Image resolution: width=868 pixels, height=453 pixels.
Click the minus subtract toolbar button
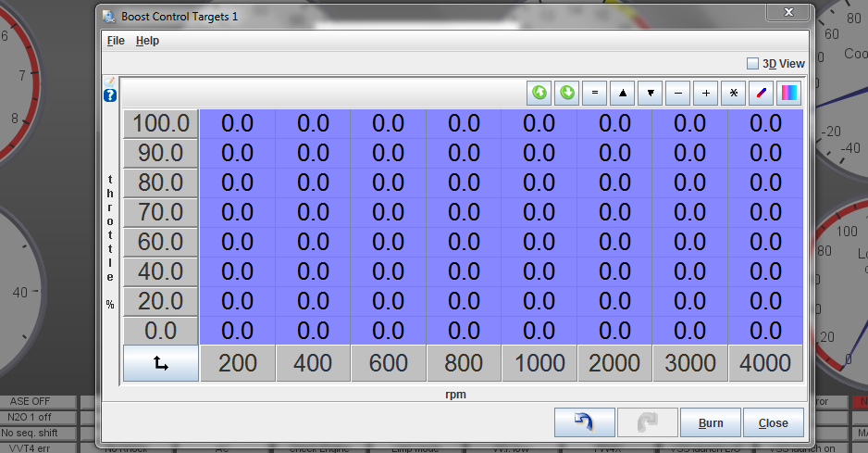[x=678, y=93]
